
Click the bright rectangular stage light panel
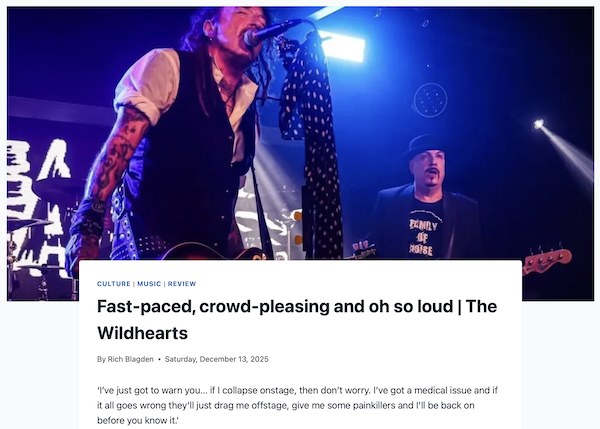click(x=342, y=47)
